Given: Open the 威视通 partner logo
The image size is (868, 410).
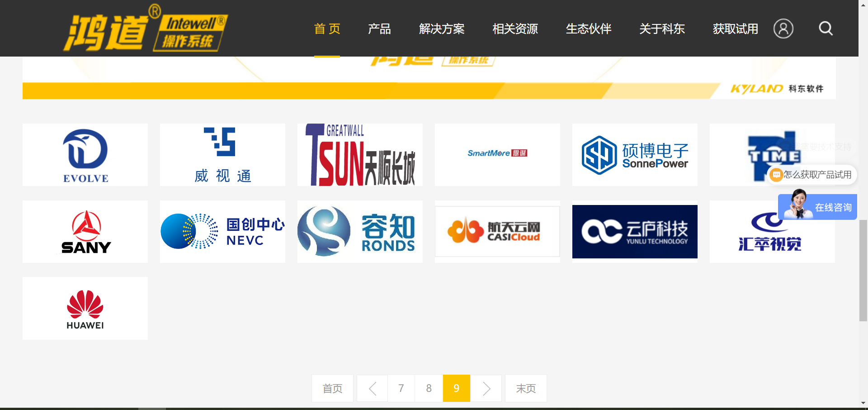Looking at the screenshot, I should point(222,155).
